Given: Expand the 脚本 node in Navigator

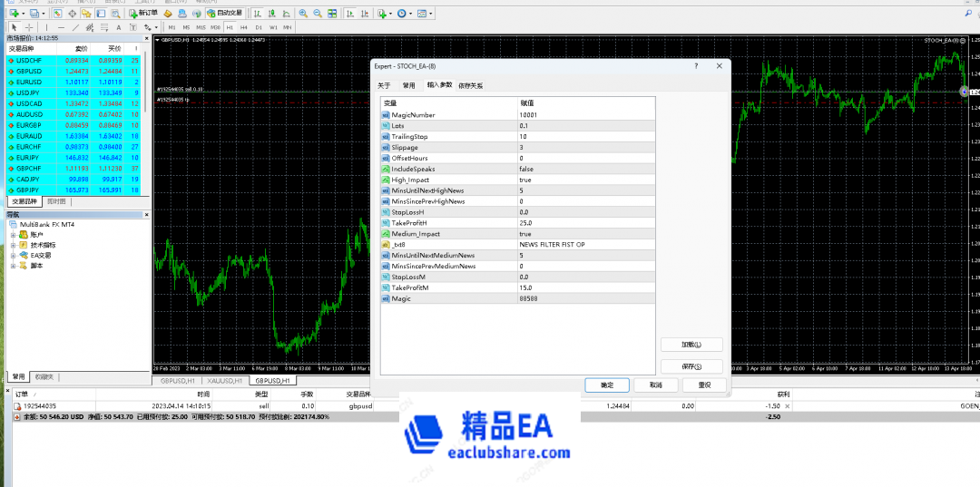Looking at the screenshot, I should (13, 266).
